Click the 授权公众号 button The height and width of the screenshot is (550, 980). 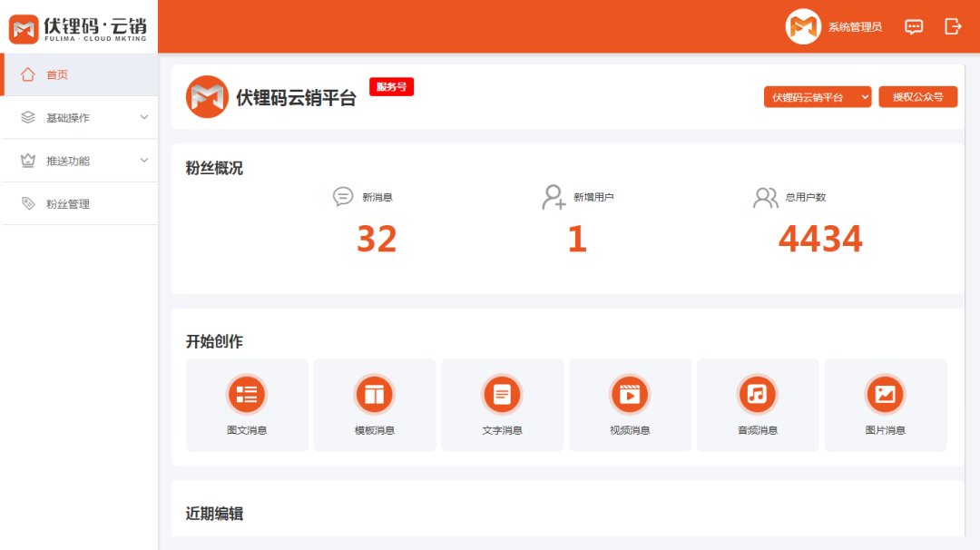(918, 96)
